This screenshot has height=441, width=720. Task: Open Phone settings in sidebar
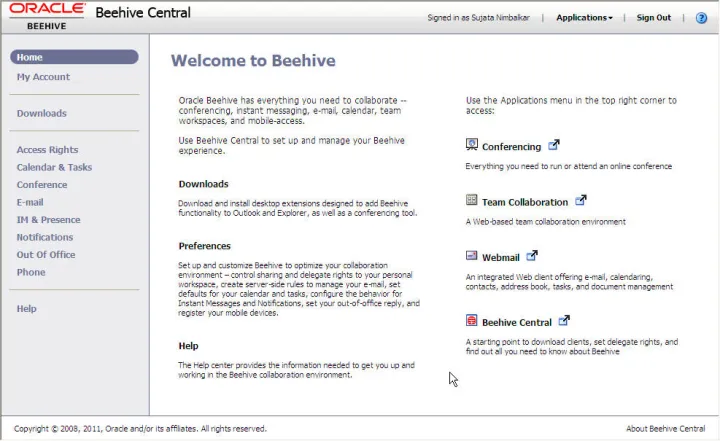31,272
